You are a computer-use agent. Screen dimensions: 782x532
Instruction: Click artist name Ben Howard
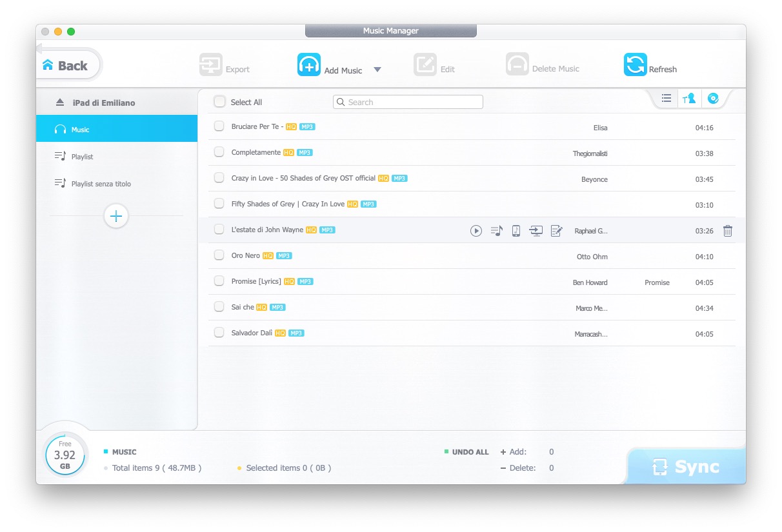click(590, 282)
